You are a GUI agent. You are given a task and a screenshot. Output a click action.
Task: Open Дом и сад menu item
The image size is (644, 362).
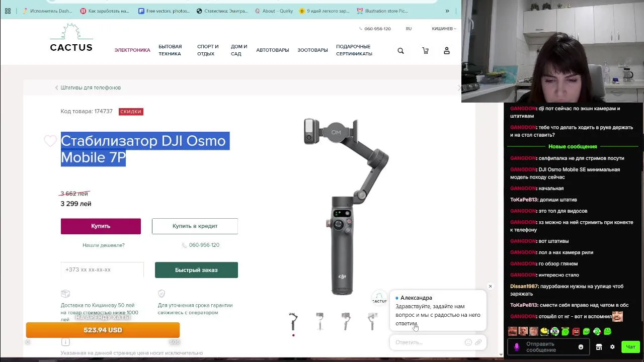239,50
